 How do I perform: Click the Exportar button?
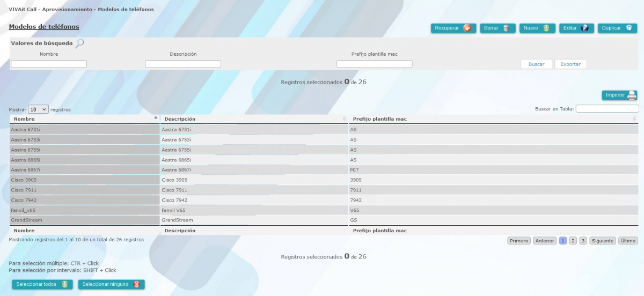tap(570, 64)
